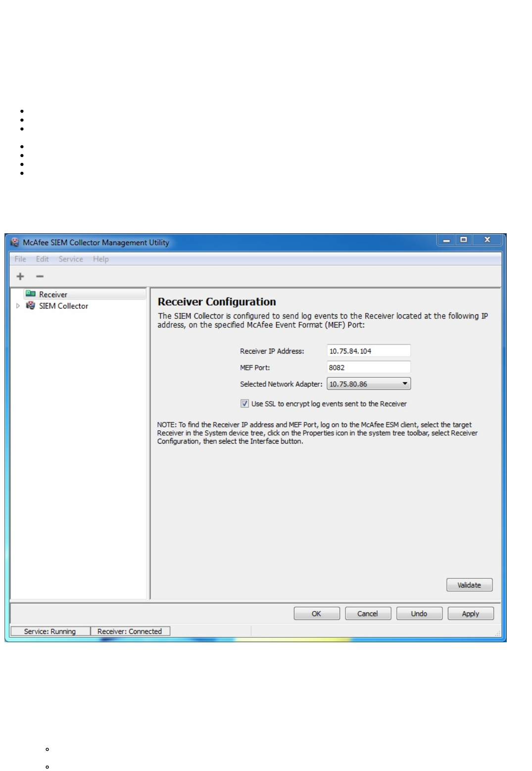Click the Receiver node icon in tree
Image resolution: width=532 pixels, height=771 pixels.
(x=31, y=294)
